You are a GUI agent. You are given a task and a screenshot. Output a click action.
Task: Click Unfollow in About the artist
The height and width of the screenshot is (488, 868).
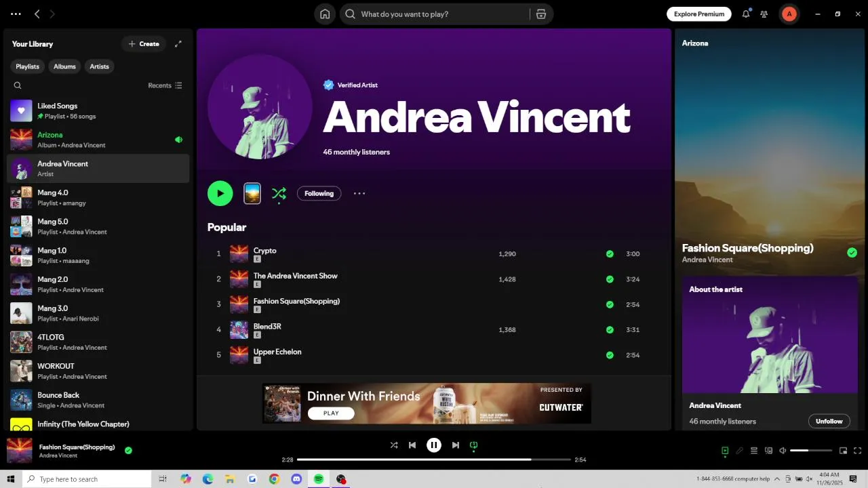829,421
